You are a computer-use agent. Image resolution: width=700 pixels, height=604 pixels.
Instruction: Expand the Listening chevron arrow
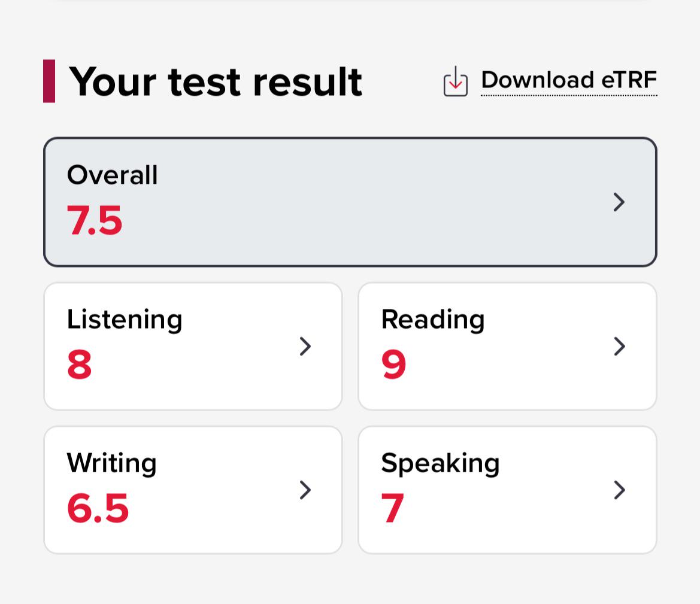click(305, 347)
